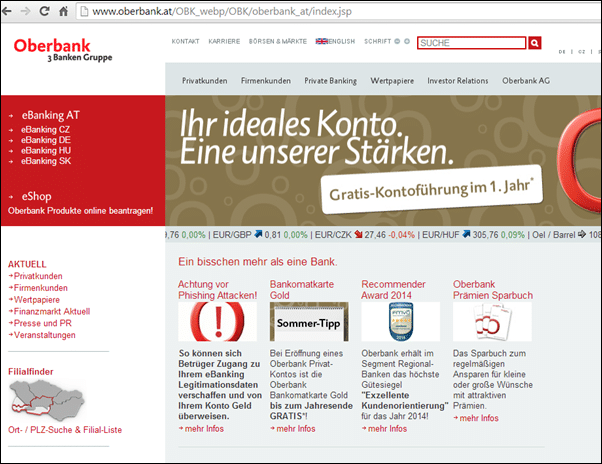Viewport: 602px width, 464px height.
Task: Open Achtung vor Phishing Attacken headline
Action: point(217,290)
